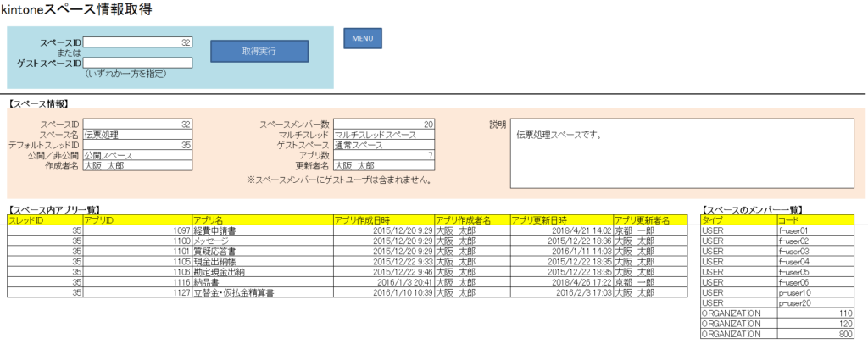Click the 取得実行 button
Viewport: 868px width, 344px height.
pos(259,51)
